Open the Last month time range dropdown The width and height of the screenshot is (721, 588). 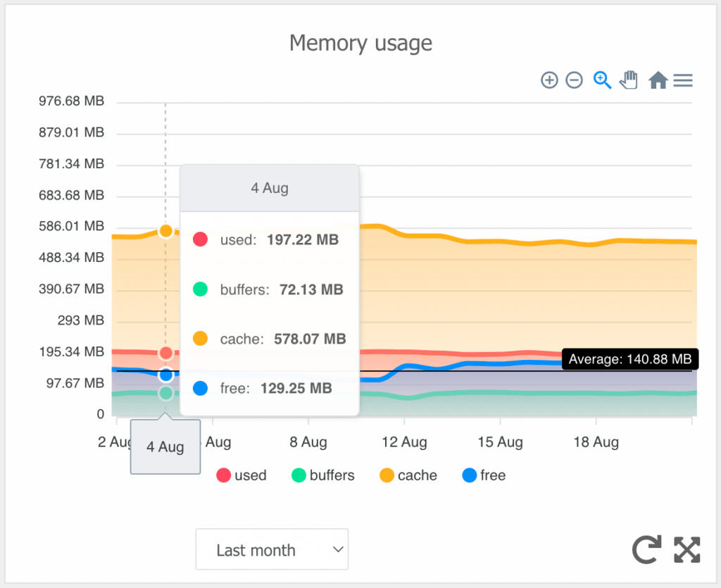coord(272,549)
